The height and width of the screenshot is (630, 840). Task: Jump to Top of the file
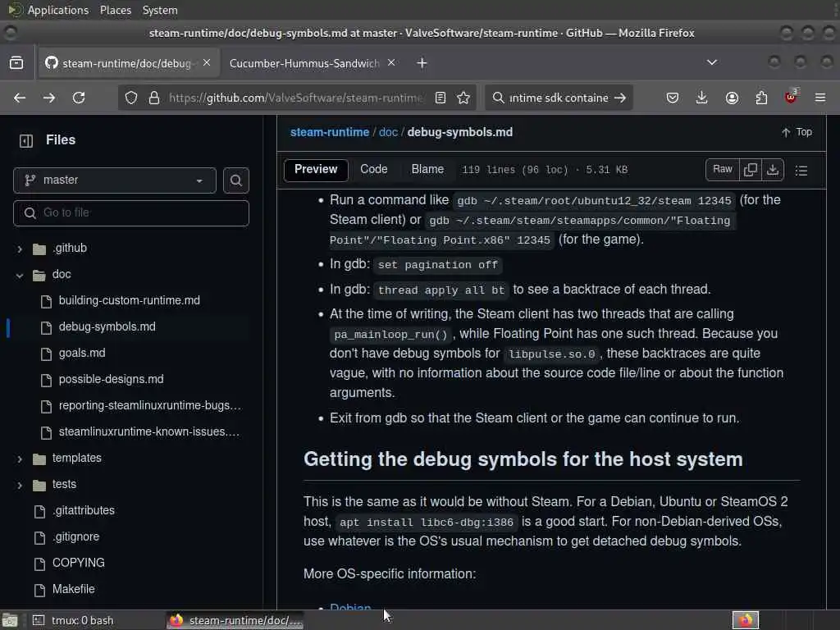tap(797, 132)
